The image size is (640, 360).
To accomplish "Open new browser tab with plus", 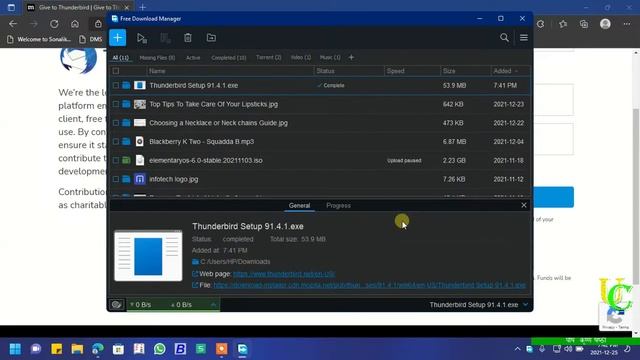I will pyautogui.click(x=142, y=7).
